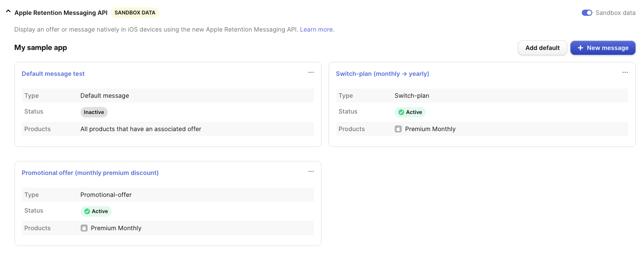
Task: Open three-dot menu on Default message test
Action: (311, 72)
